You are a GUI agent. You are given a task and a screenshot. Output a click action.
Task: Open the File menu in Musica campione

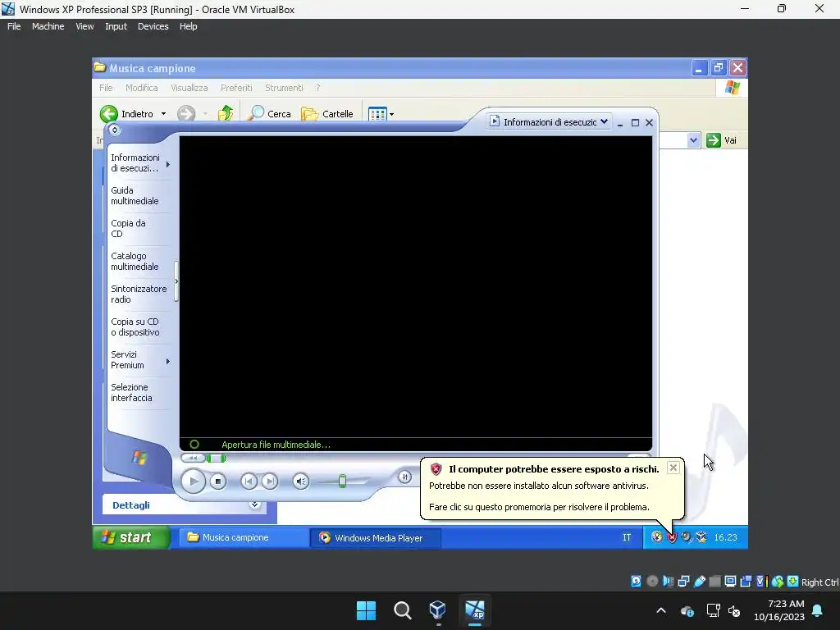coord(106,88)
